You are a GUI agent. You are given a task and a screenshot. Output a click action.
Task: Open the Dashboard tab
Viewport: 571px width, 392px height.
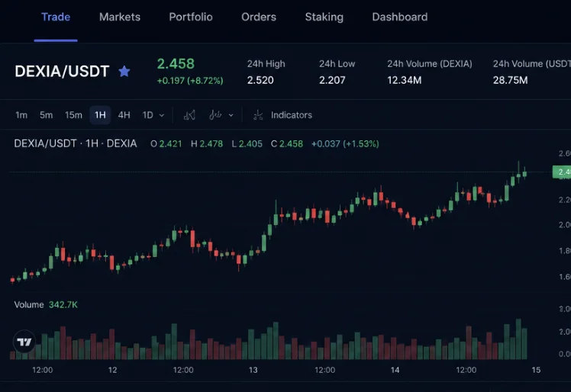(400, 17)
